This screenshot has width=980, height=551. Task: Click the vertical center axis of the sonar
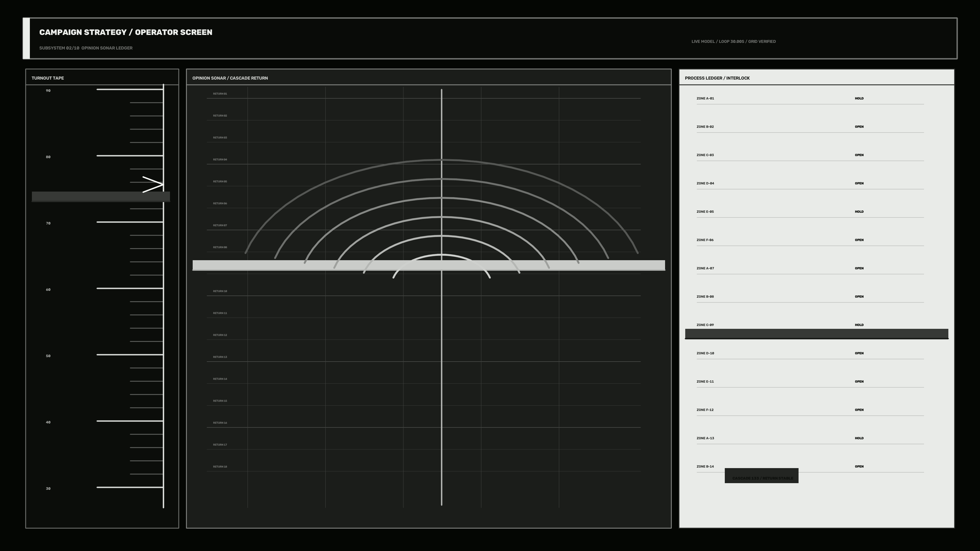click(442, 297)
